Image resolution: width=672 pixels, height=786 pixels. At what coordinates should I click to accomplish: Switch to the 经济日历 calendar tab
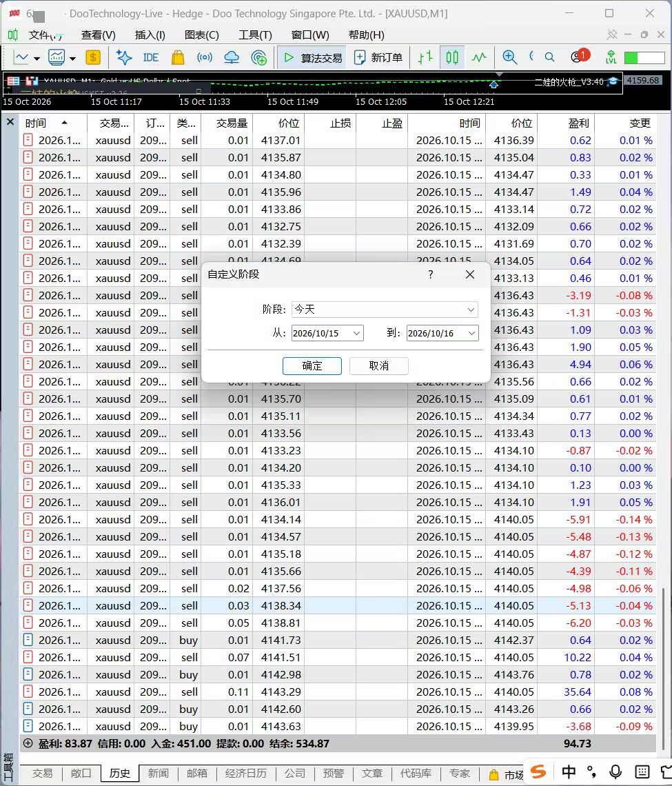pos(245,773)
